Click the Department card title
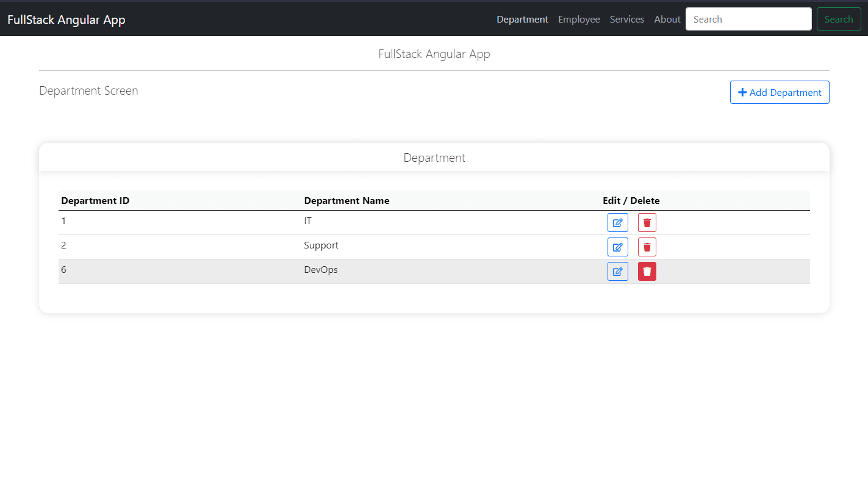This screenshot has width=868, height=500. coord(434,158)
